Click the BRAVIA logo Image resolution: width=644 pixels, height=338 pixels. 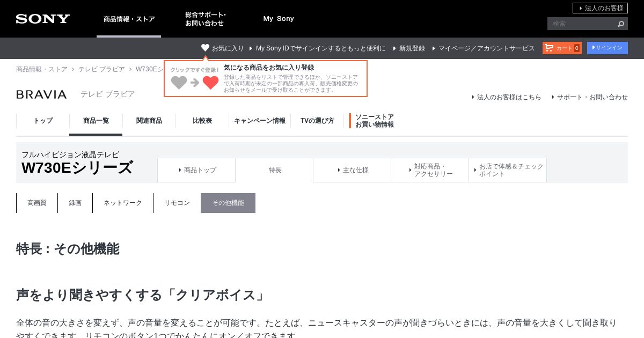41,94
